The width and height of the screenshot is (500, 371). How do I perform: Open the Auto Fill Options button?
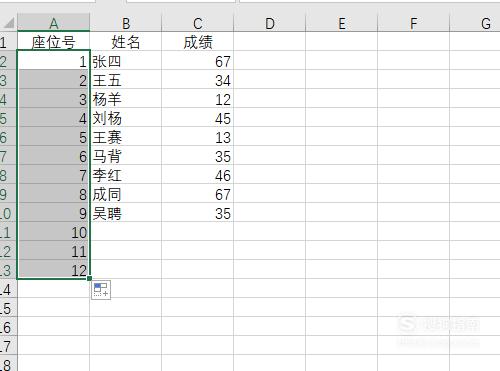(101, 290)
